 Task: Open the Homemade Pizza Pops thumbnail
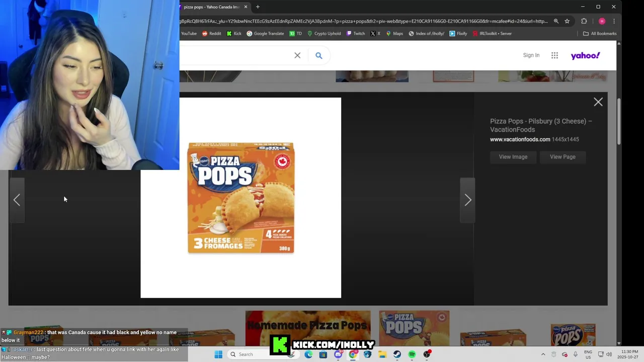pyautogui.click(x=308, y=328)
